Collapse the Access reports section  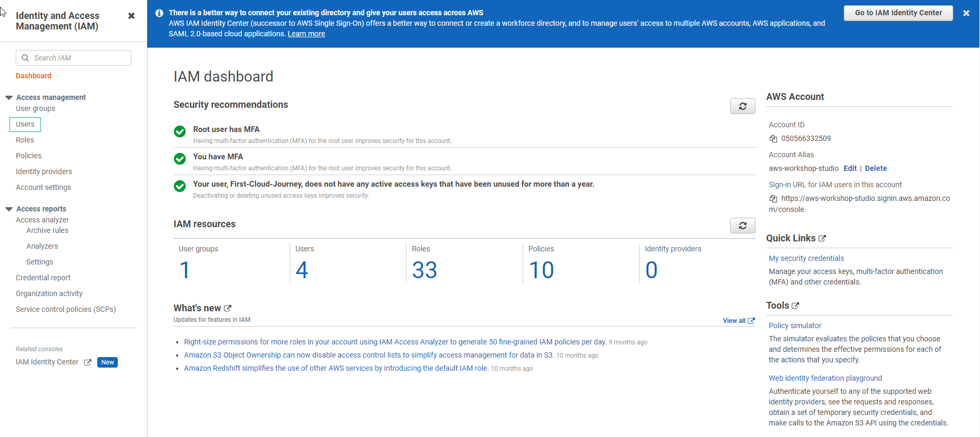[9, 209]
